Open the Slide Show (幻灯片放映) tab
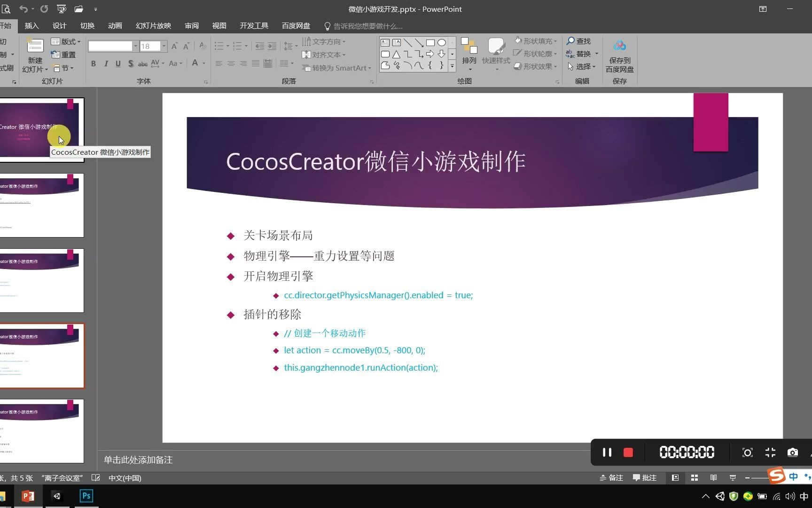812x508 pixels. point(153,26)
